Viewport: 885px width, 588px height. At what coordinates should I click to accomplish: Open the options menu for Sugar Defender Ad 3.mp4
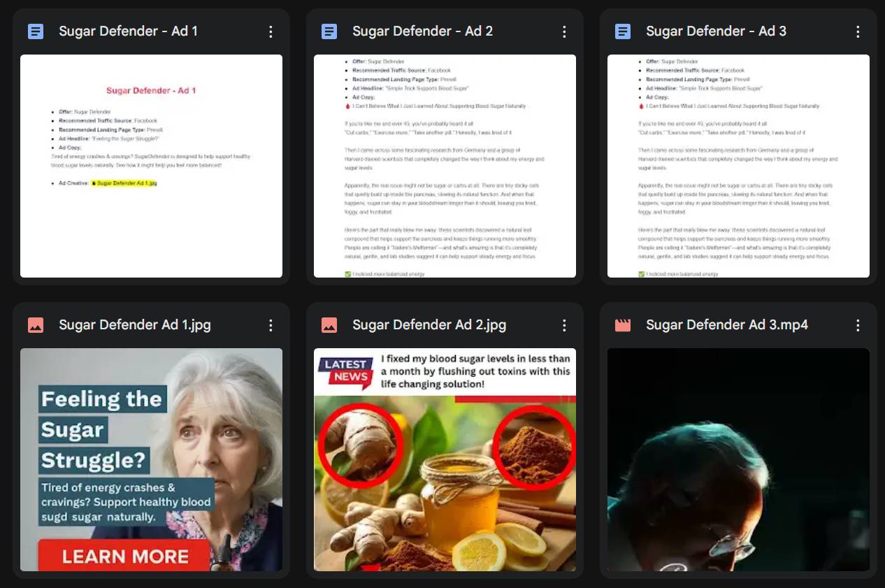tap(858, 325)
